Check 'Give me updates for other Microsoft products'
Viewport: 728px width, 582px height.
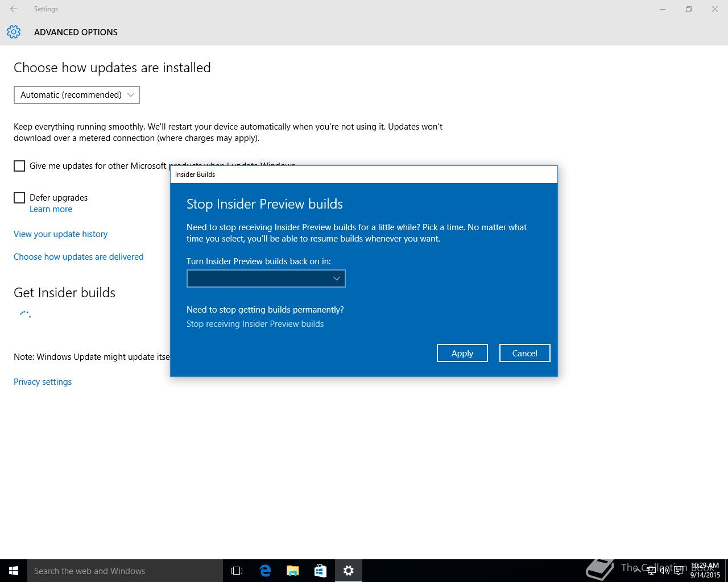click(x=19, y=166)
